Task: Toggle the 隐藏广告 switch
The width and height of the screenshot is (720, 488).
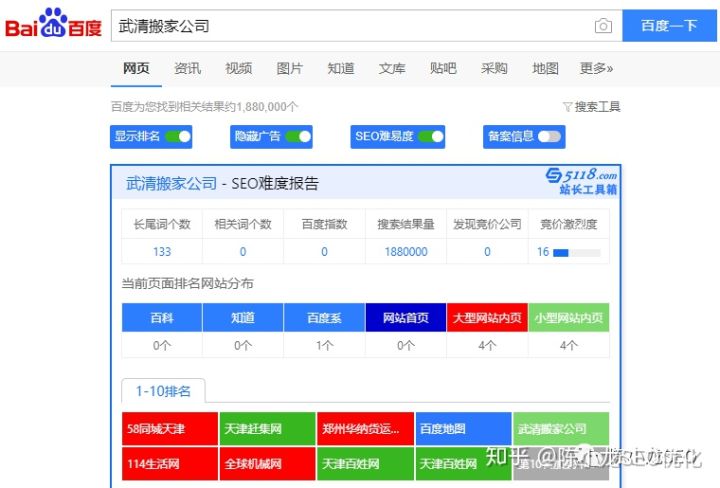Action: [x=298, y=136]
